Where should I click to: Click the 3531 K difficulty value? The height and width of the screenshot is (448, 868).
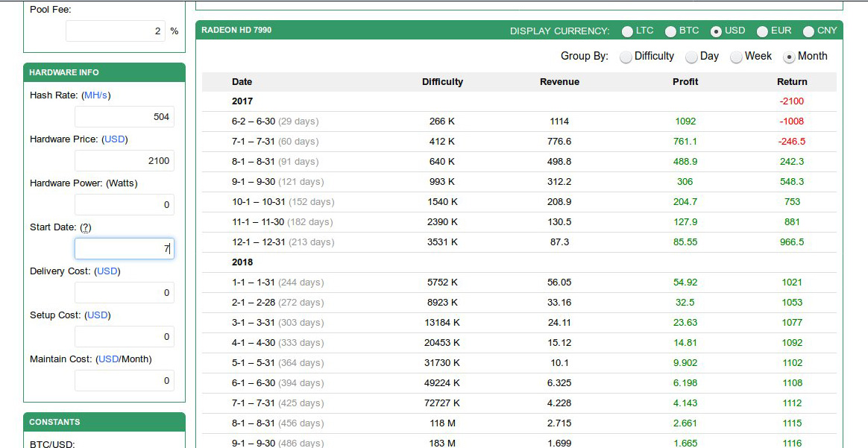click(x=442, y=242)
